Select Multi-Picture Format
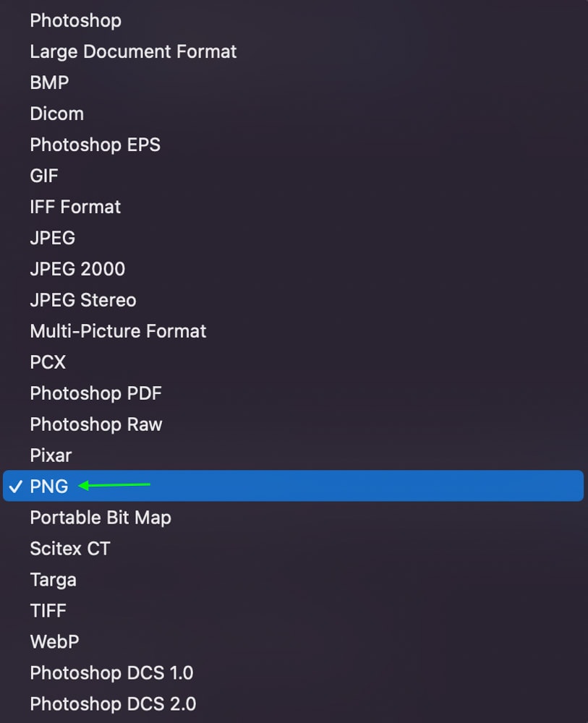The width and height of the screenshot is (588, 723). pos(294,331)
